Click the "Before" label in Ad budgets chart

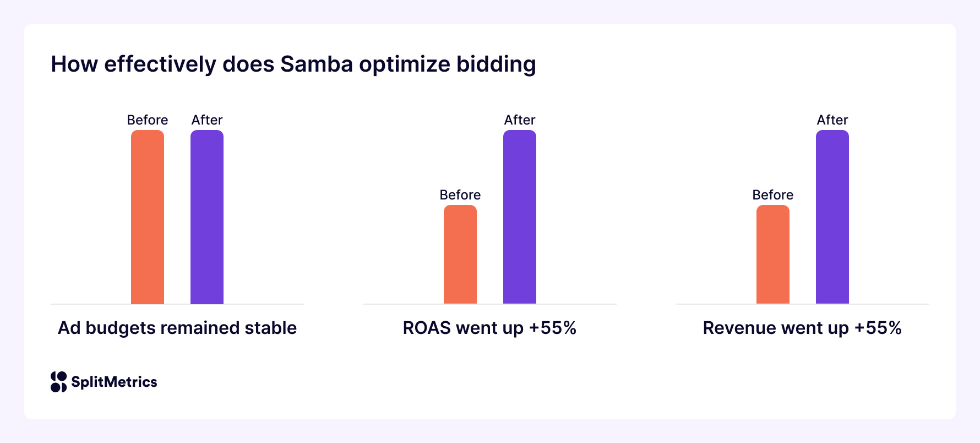click(148, 120)
